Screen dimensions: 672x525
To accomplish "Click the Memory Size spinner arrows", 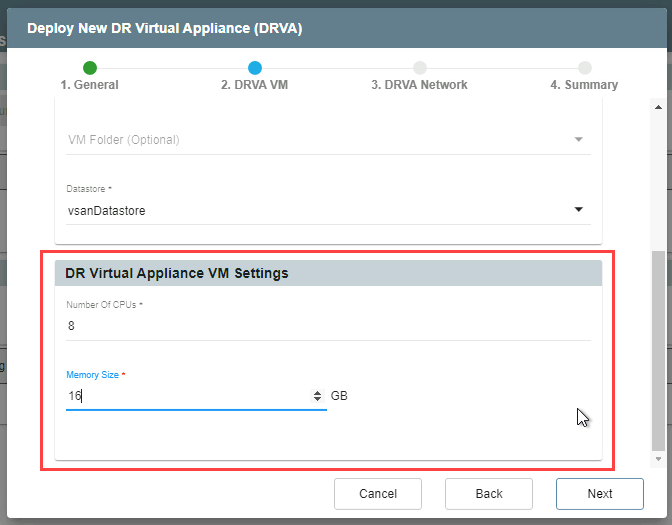I will (x=318, y=397).
